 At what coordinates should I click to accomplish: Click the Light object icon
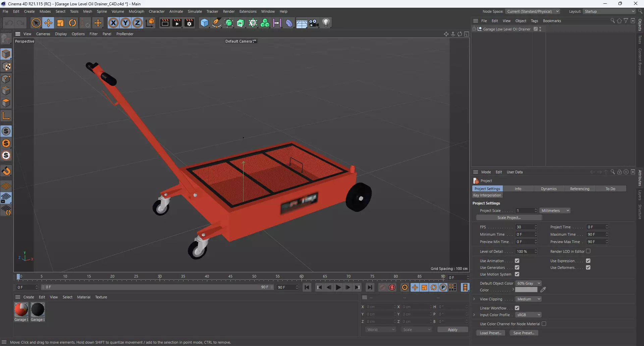(326, 23)
